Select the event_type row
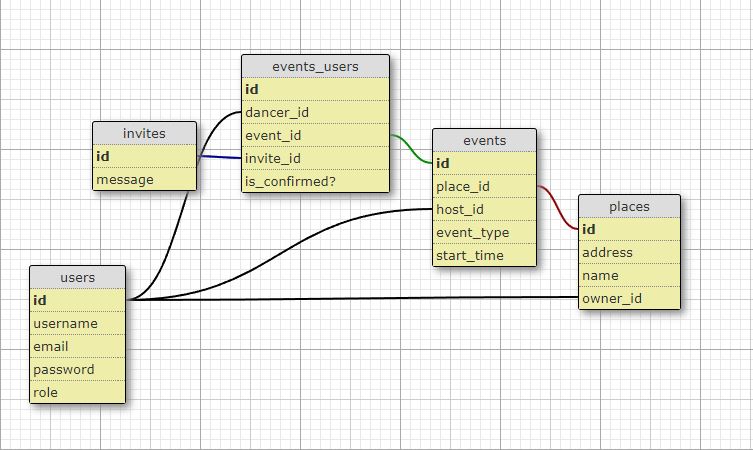 485,232
